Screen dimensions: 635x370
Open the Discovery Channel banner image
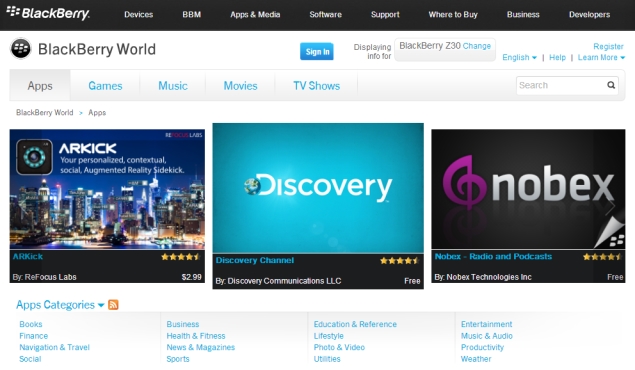pyautogui.click(x=318, y=188)
